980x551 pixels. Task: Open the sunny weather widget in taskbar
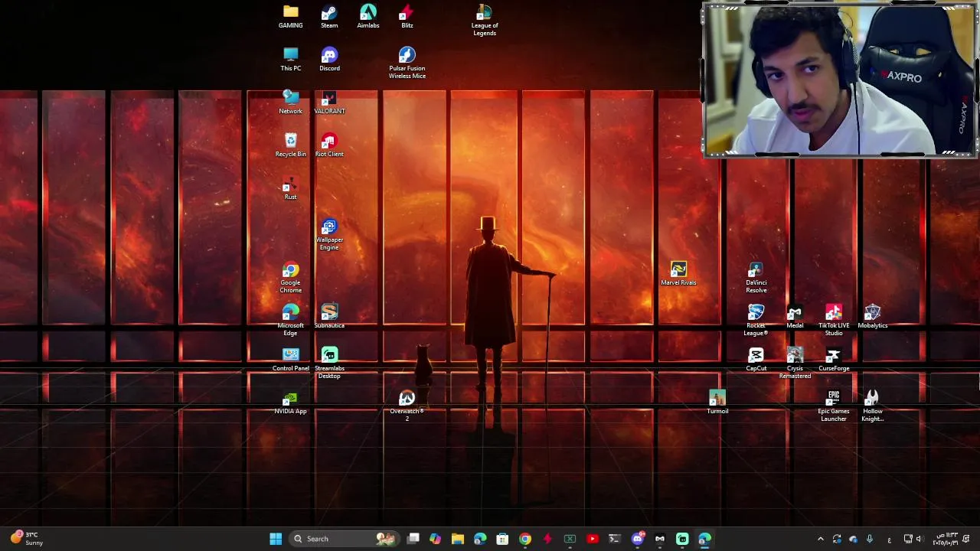[27, 539]
